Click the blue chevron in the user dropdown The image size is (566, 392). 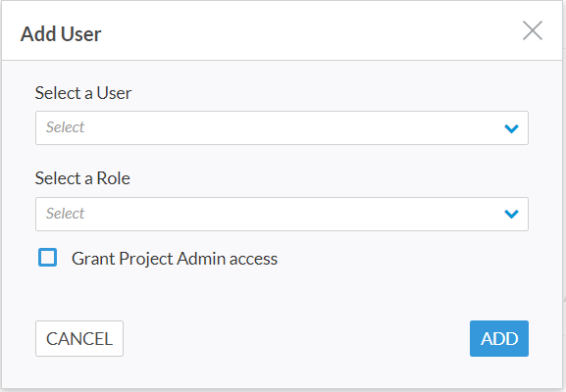point(511,128)
